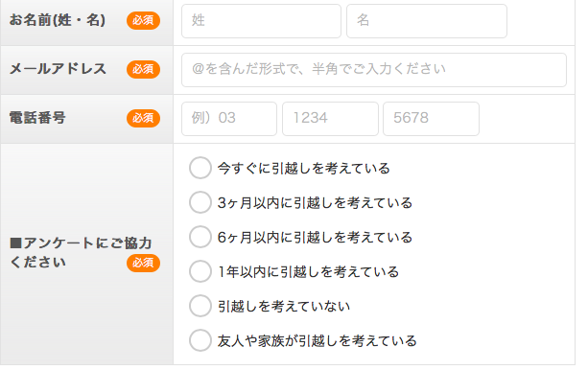Select 引越しを考えていない radio button
This screenshot has width=588, height=370.
(x=200, y=306)
